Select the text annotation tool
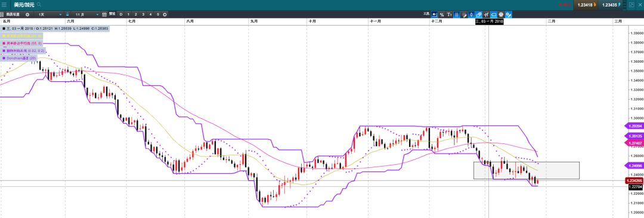The width and height of the screenshot is (644, 218). click(x=450, y=14)
